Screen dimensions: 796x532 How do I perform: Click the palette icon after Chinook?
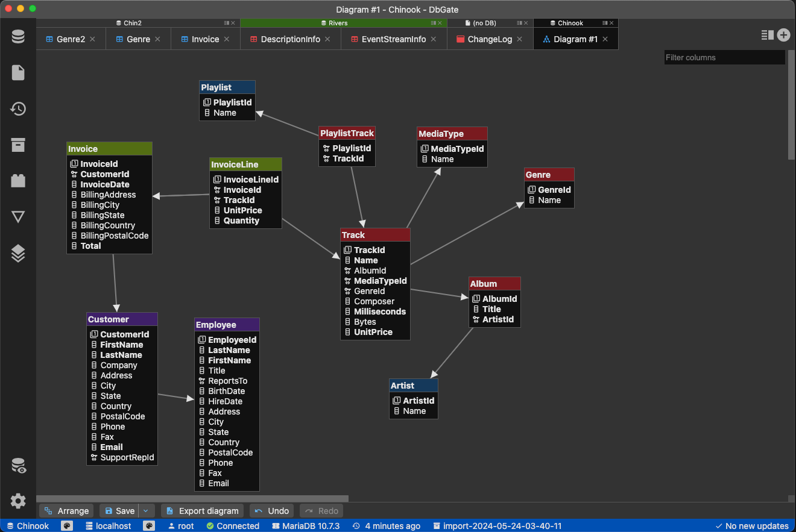67,526
